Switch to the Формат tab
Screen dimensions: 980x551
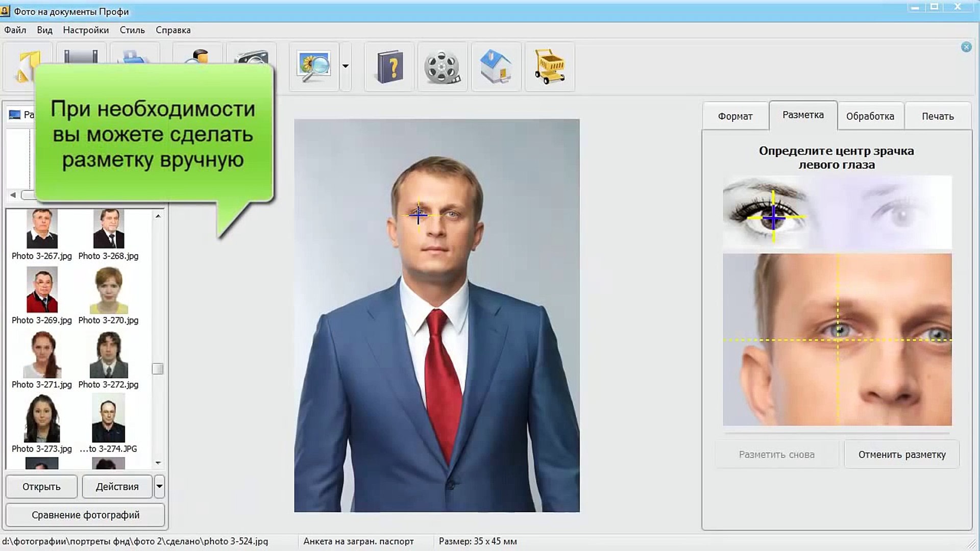[735, 116]
